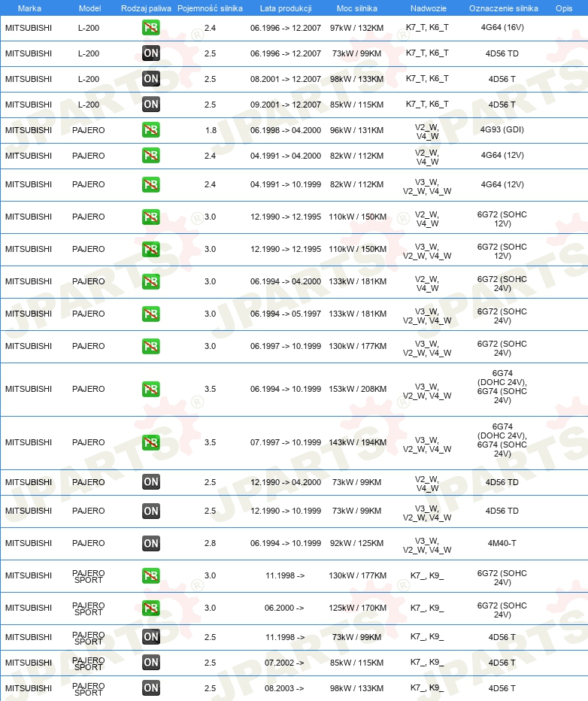Click the petrol fuel icon in the L-200 2.4 97kW row

pyautogui.click(x=151, y=28)
